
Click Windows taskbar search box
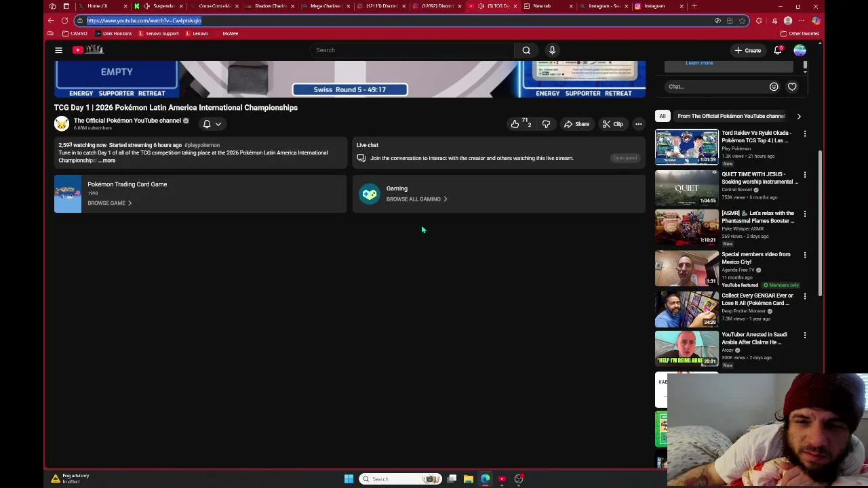[400, 479]
